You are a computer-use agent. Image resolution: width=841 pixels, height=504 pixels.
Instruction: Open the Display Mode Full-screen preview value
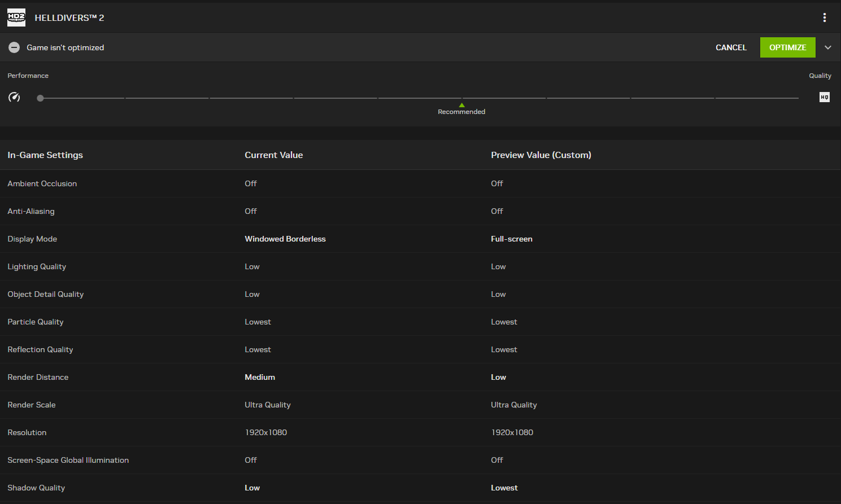[511, 239]
